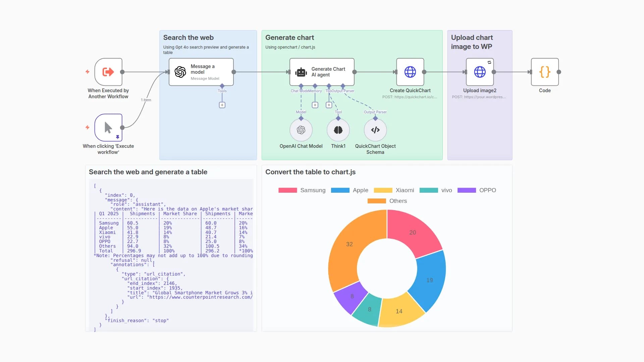Add a Memory sub-node to the AI agent
The image size is (644, 362).
pos(315,105)
